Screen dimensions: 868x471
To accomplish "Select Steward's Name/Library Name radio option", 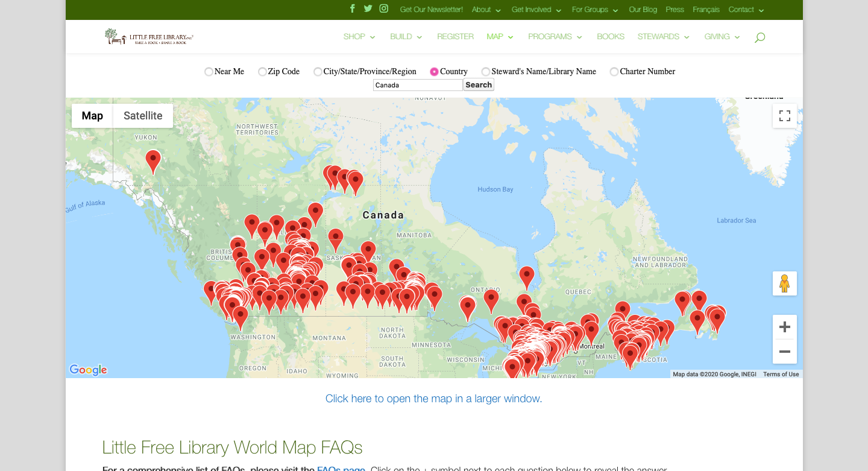I will click(x=486, y=72).
